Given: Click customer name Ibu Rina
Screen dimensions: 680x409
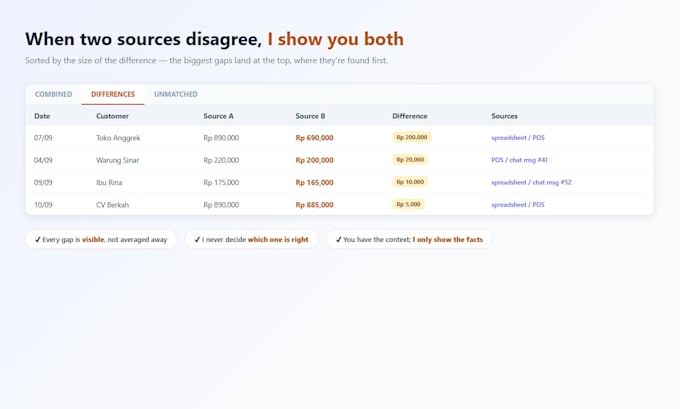Looking at the screenshot, I should (x=109, y=182).
